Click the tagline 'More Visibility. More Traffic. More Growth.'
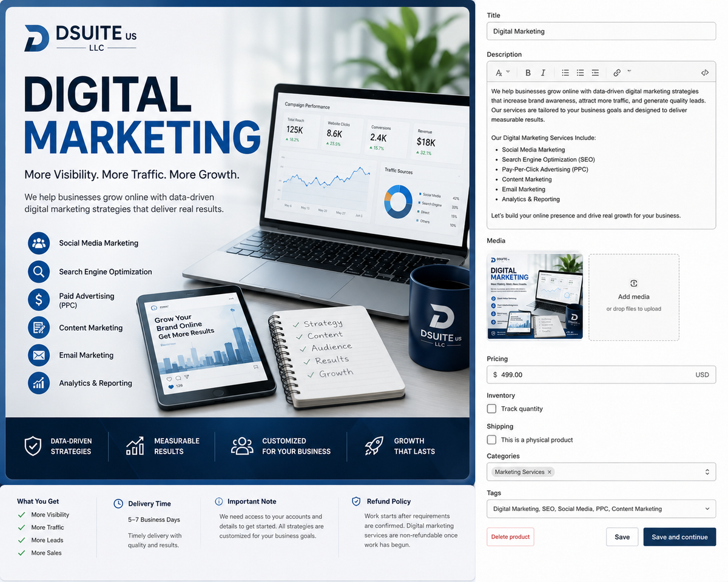Image resolution: width=728 pixels, height=582 pixels. tap(132, 175)
